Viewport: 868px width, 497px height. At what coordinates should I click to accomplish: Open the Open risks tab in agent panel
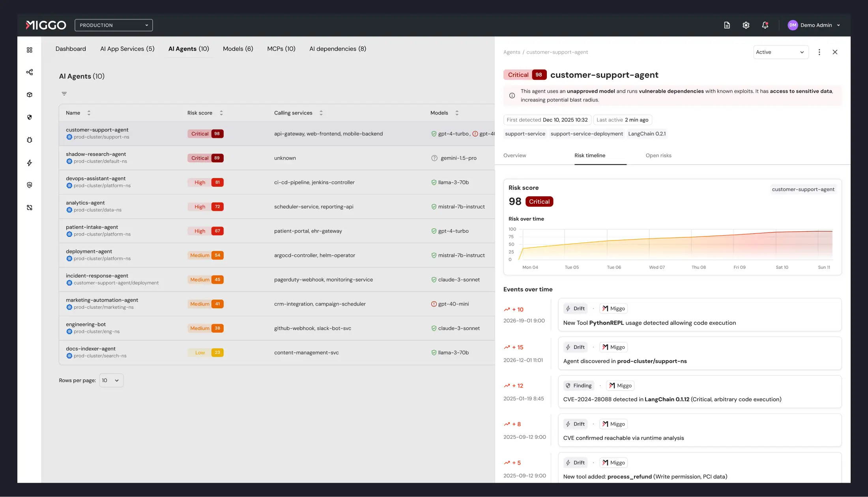[x=658, y=155]
